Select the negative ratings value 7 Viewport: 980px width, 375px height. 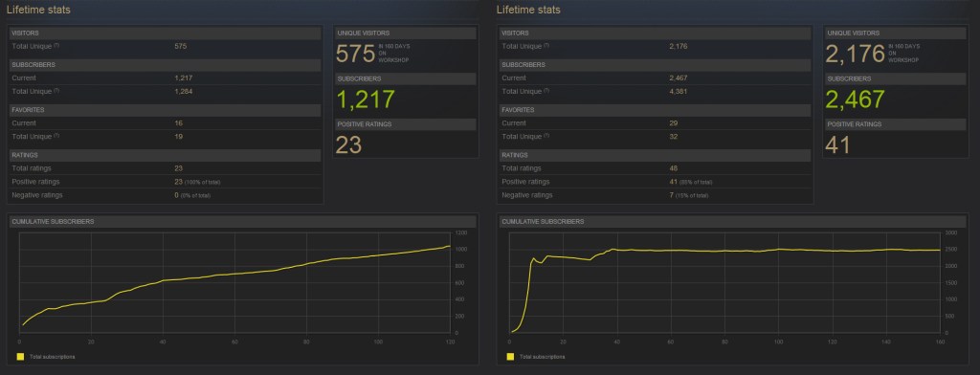pos(671,195)
